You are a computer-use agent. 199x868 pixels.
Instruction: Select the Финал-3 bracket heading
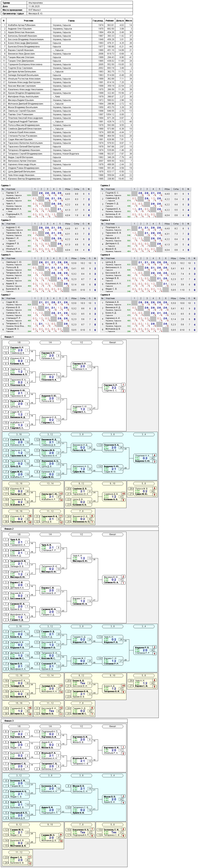pos(9,720)
